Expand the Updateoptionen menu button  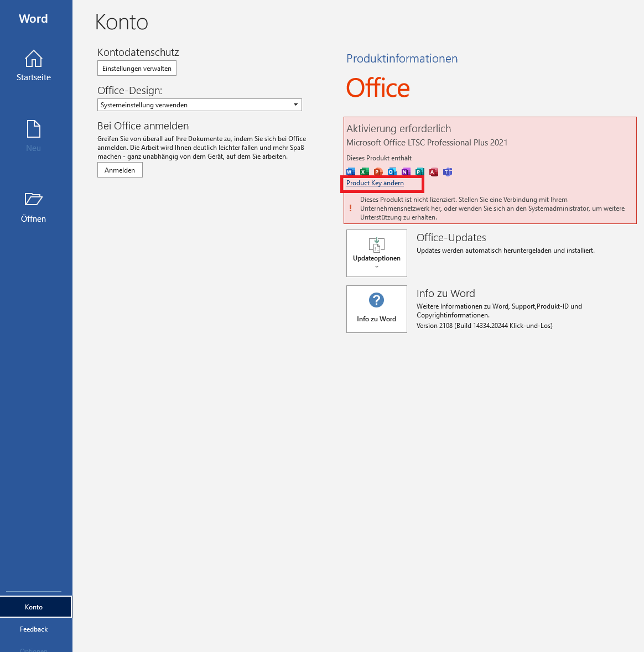coord(377,253)
